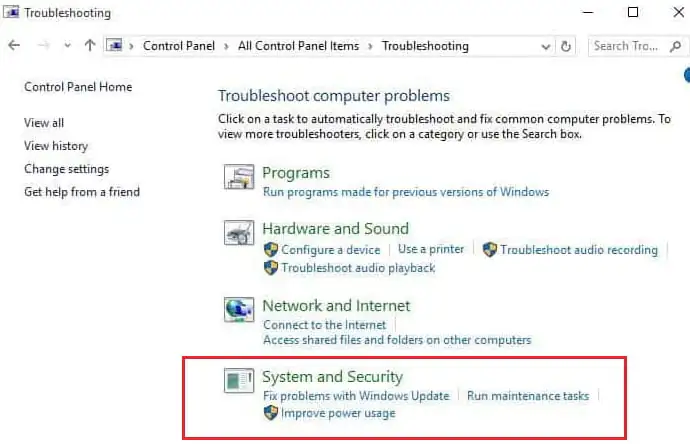Viewport: 690px width, 444px height.
Task: Click Fix problems with Windows Update
Action: pyautogui.click(x=356, y=396)
